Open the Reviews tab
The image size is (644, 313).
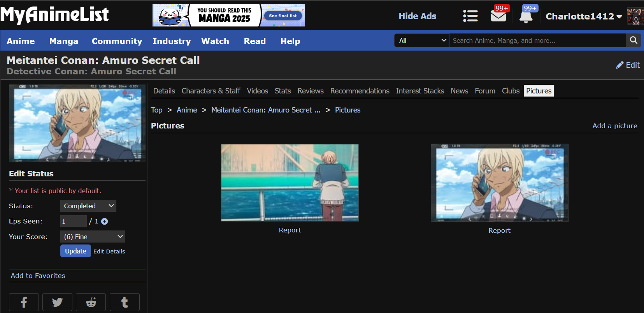310,91
